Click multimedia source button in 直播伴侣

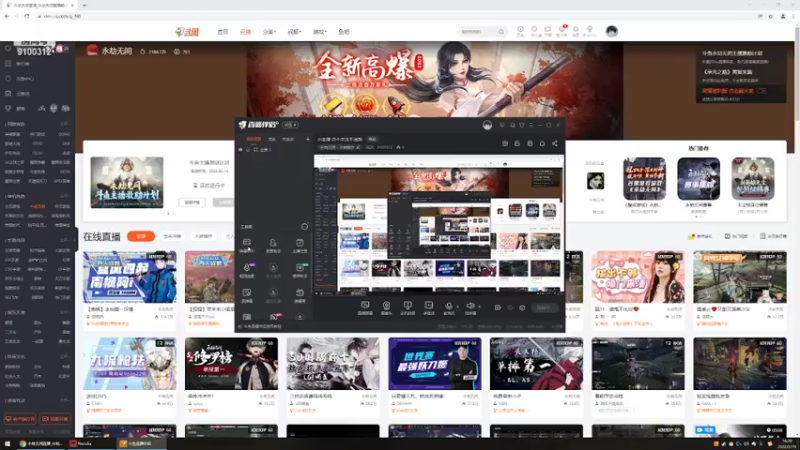[x=429, y=308]
